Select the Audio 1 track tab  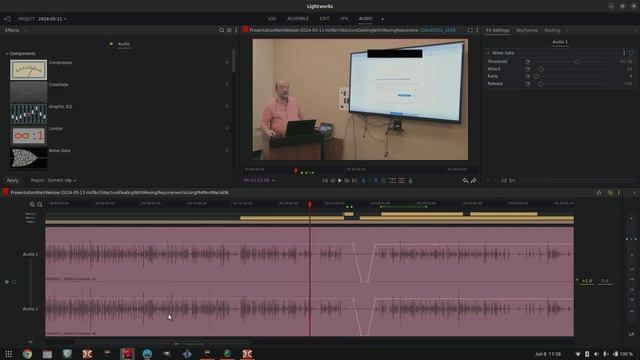560,42
